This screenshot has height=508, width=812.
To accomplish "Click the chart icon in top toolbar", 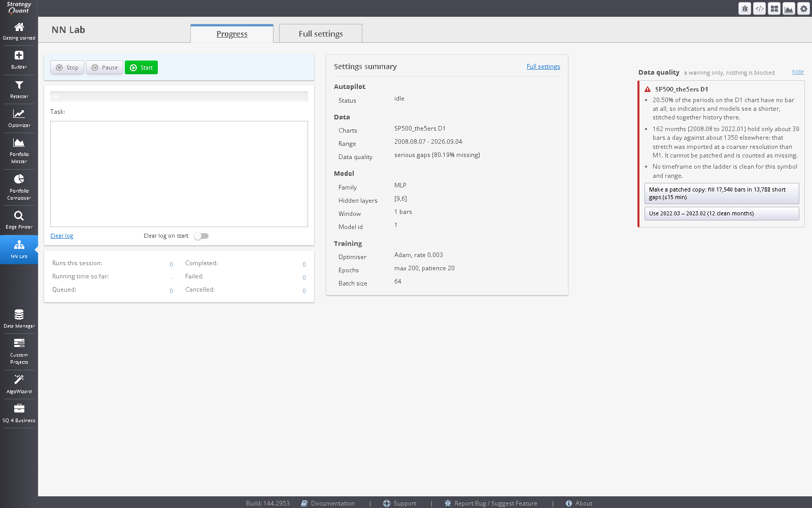I will tap(789, 9).
